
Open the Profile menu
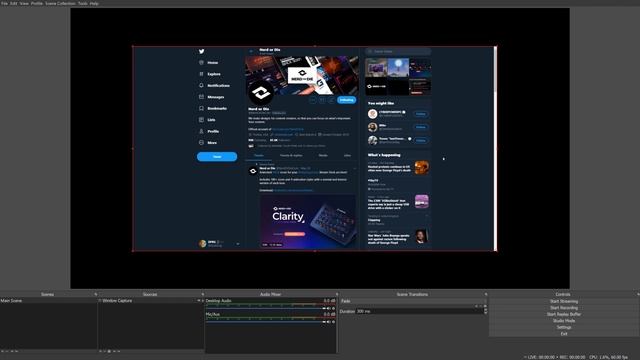coord(37,3)
